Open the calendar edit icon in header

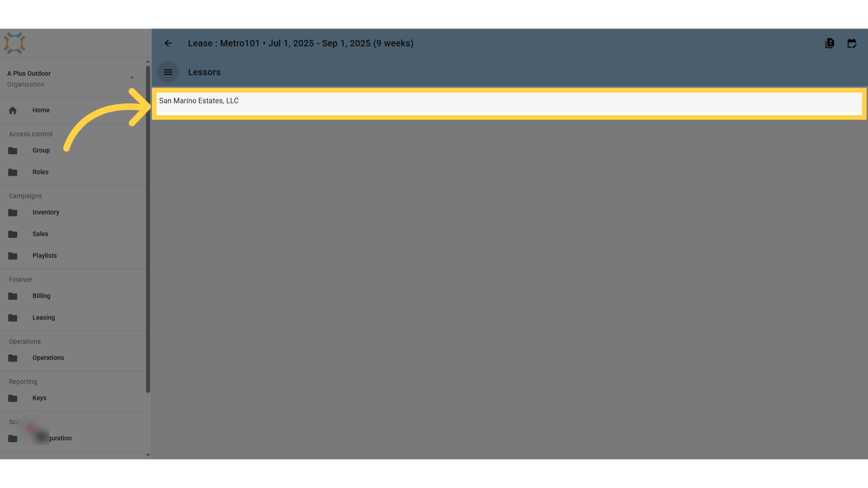(852, 43)
